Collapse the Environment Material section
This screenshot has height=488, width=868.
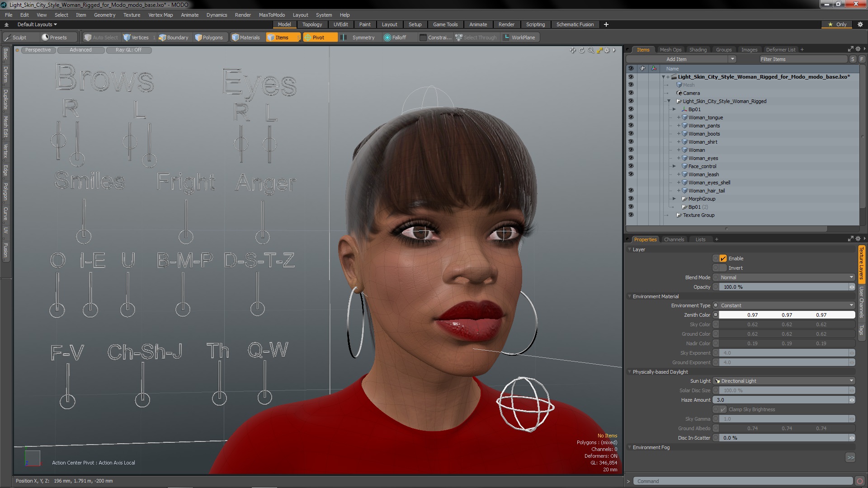(630, 296)
